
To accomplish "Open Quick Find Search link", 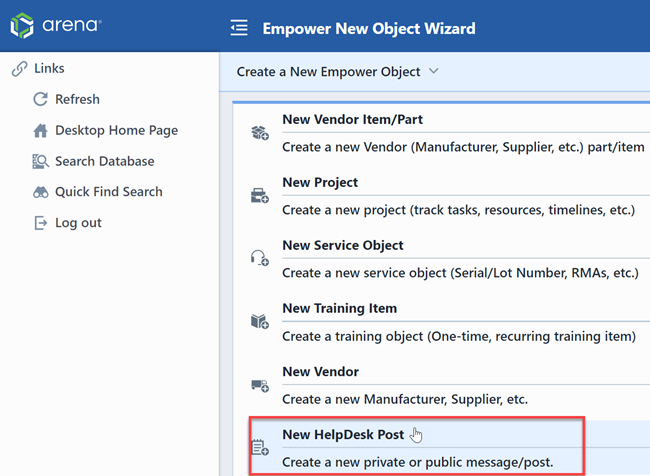I will point(109,192).
